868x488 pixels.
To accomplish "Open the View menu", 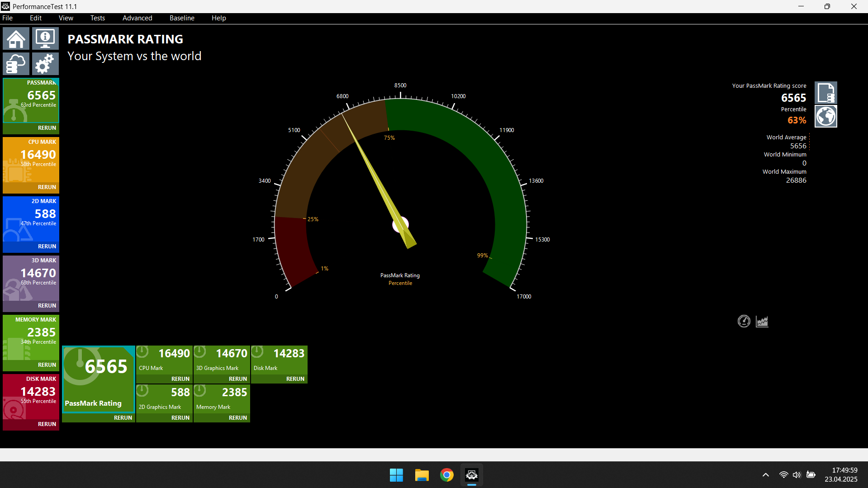I will pos(66,18).
